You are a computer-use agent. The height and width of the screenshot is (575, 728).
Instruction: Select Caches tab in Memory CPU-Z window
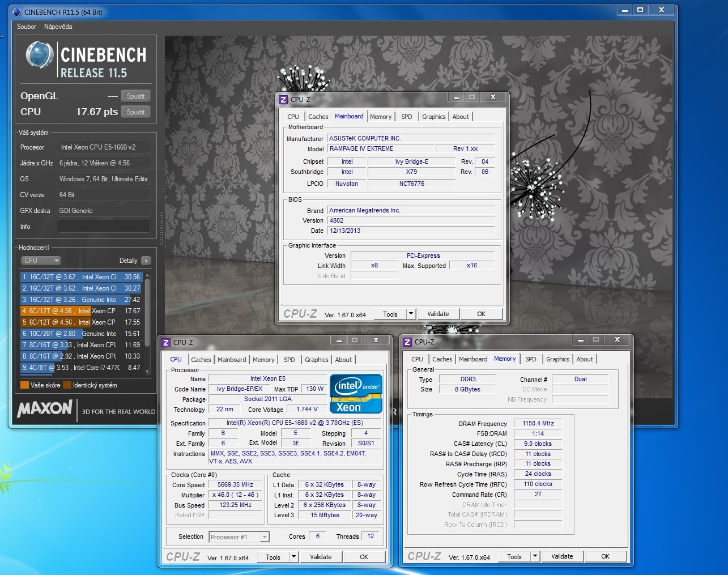[x=442, y=359]
